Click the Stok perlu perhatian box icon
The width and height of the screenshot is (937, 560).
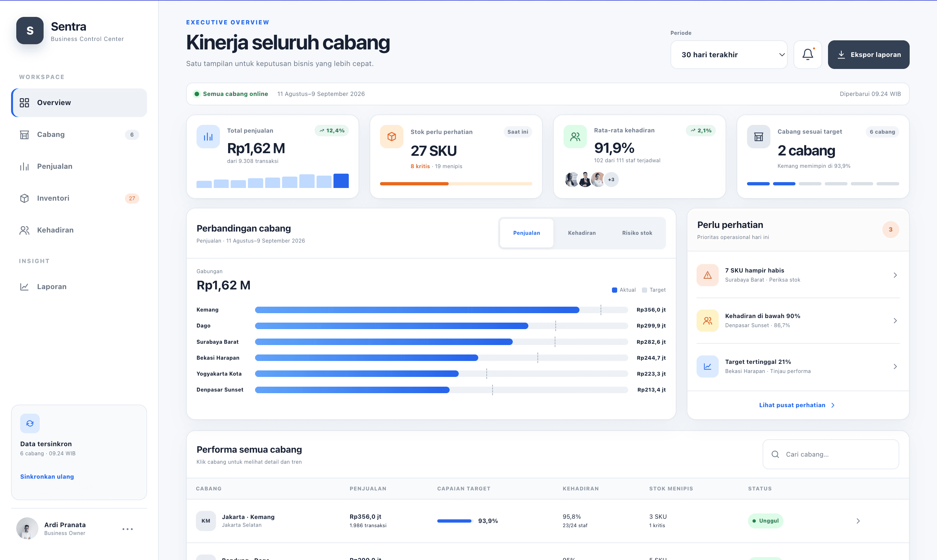pyautogui.click(x=391, y=137)
